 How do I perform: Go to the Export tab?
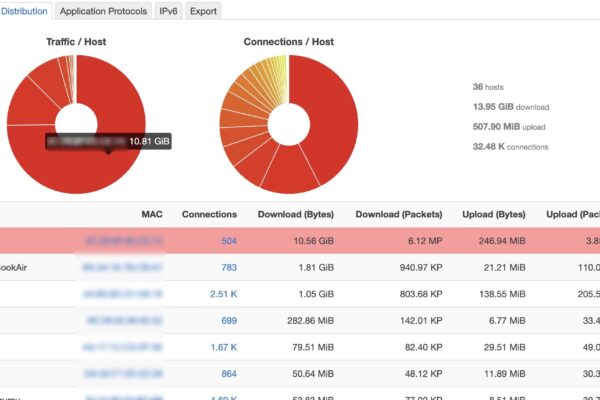pyautogui.click(x=202, y=11)
